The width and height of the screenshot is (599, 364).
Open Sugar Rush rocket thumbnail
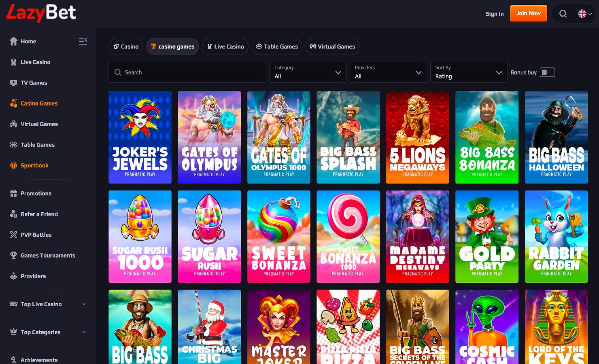click(209, 237)
